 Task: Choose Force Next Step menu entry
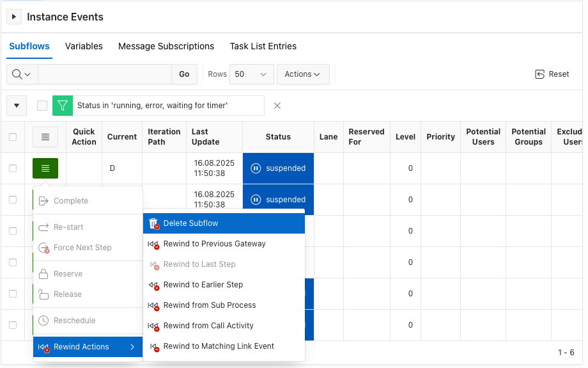tap(88, 248)
